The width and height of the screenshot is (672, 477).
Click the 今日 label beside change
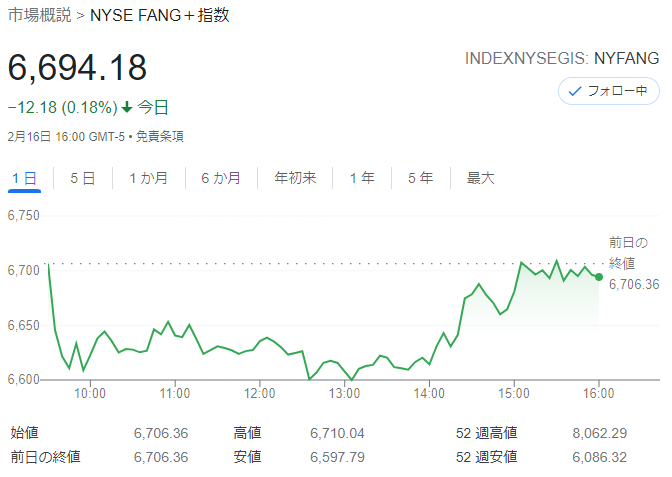153,107
